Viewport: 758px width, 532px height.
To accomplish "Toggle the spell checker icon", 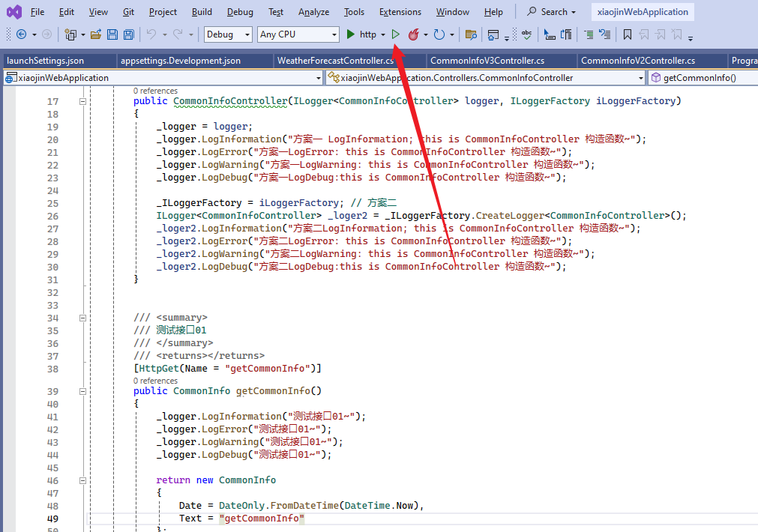I will click(x=527, y=34).
